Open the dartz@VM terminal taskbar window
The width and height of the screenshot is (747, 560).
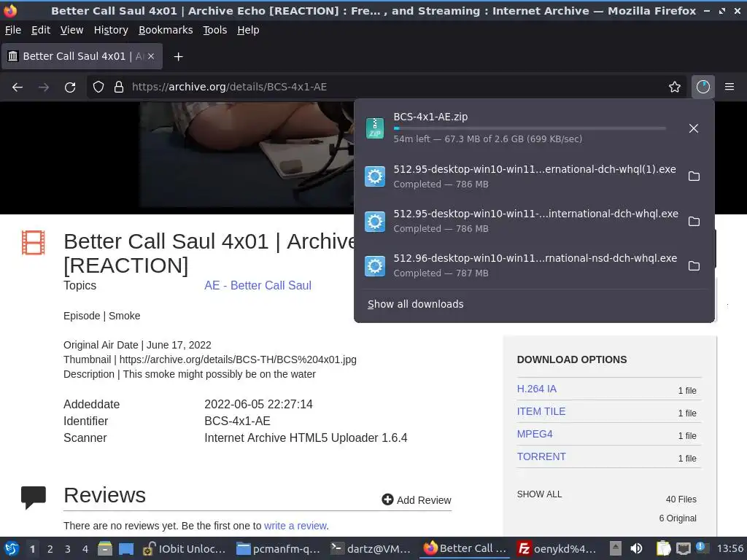coord(371,548)
